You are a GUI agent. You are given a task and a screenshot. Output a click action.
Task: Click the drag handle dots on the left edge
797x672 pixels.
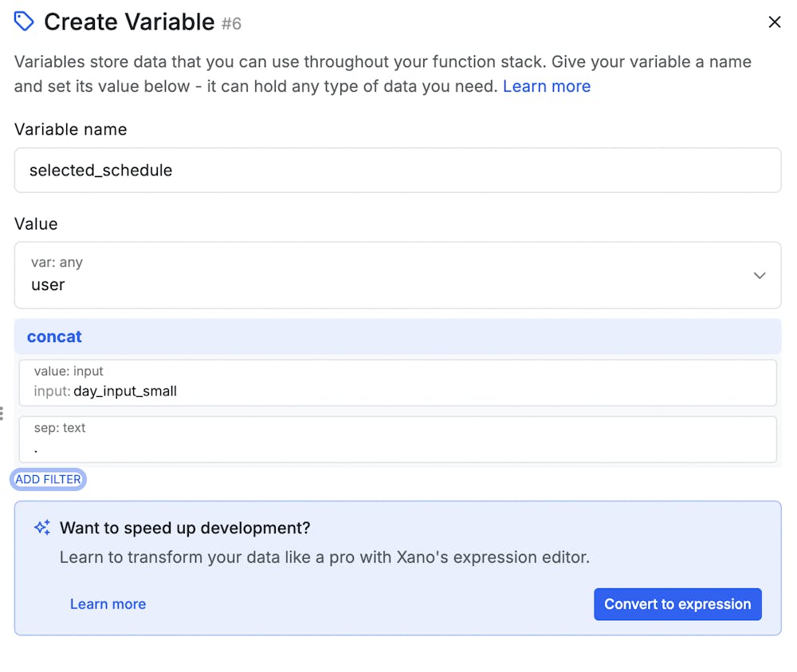[x=3, y=414]
